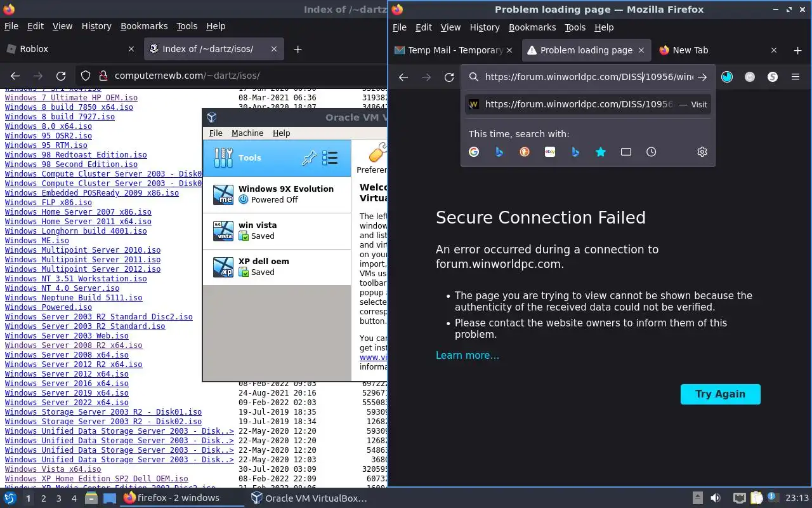Click the Try Again button

tap(720, 394)
